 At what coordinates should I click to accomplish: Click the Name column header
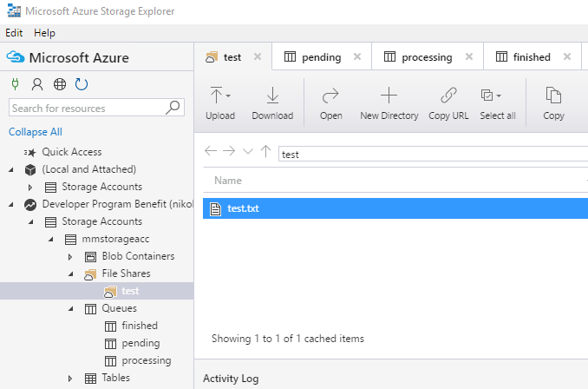click(x=228, y=181)
